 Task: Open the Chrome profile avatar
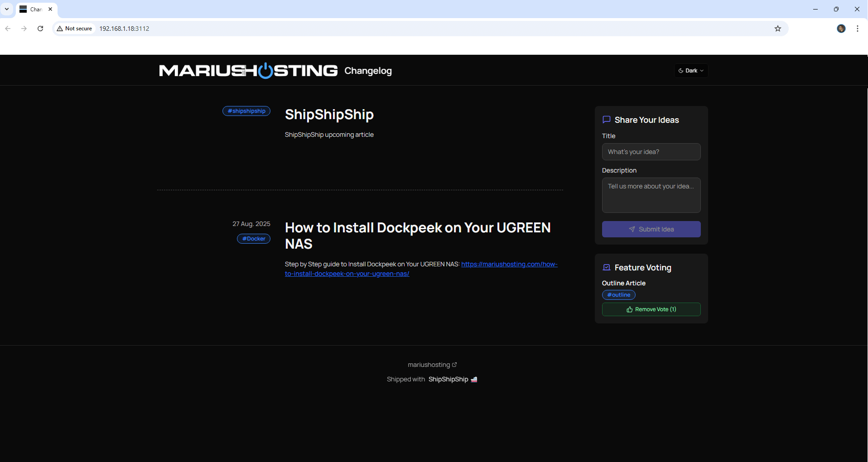[x=841, y=29]
